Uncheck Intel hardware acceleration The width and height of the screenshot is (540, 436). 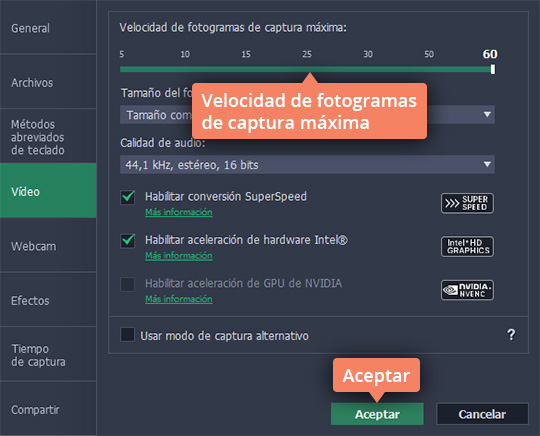click(x=127, y=241)
